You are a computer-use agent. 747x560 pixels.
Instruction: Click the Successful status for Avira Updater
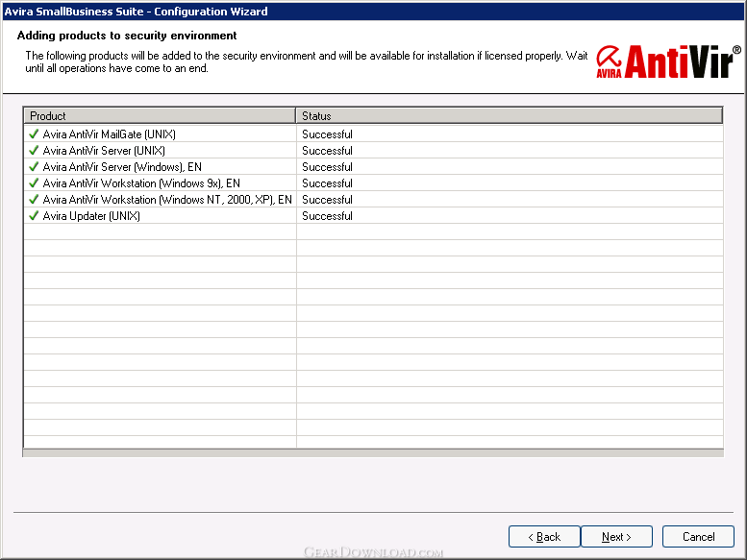coord(327,216)
